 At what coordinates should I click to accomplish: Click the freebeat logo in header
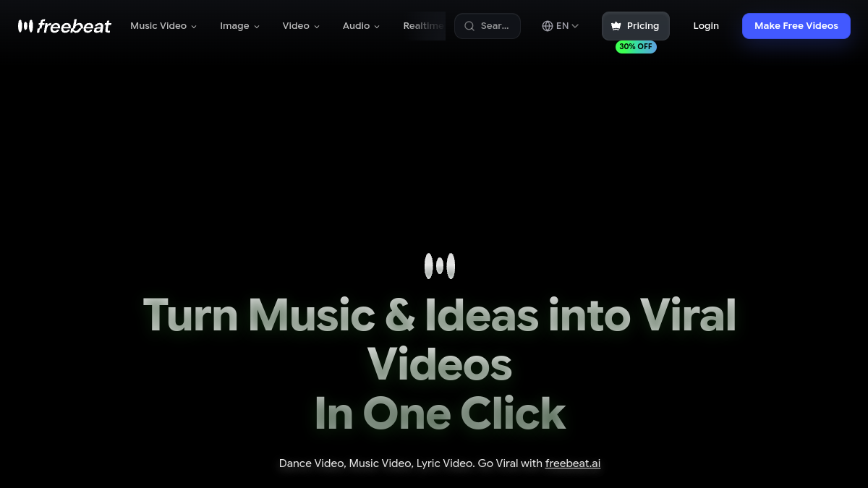pyautogui.click(x=64, y=26)
